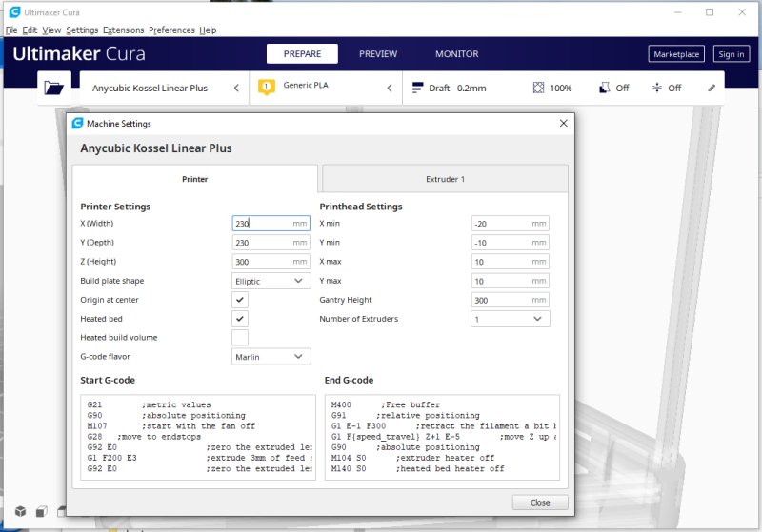Click the Y (Depth) input field
Screen dimensions: 762x532
[271, 243]
